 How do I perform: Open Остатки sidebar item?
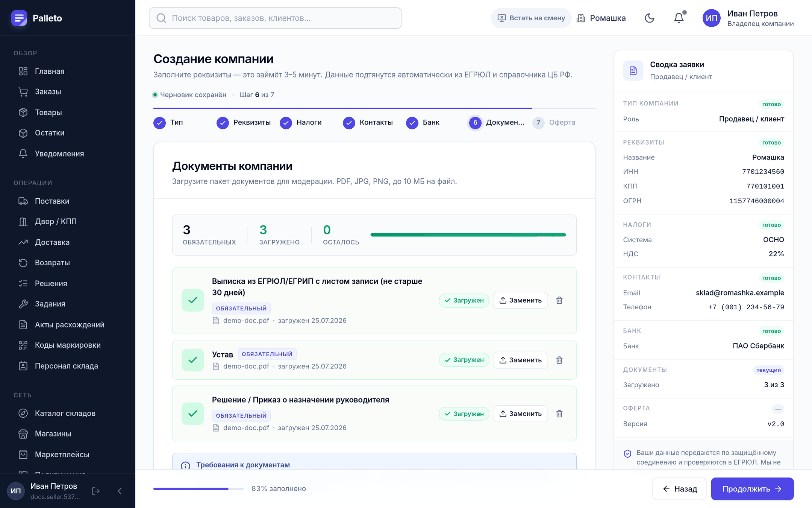click(x=68, y=133)
